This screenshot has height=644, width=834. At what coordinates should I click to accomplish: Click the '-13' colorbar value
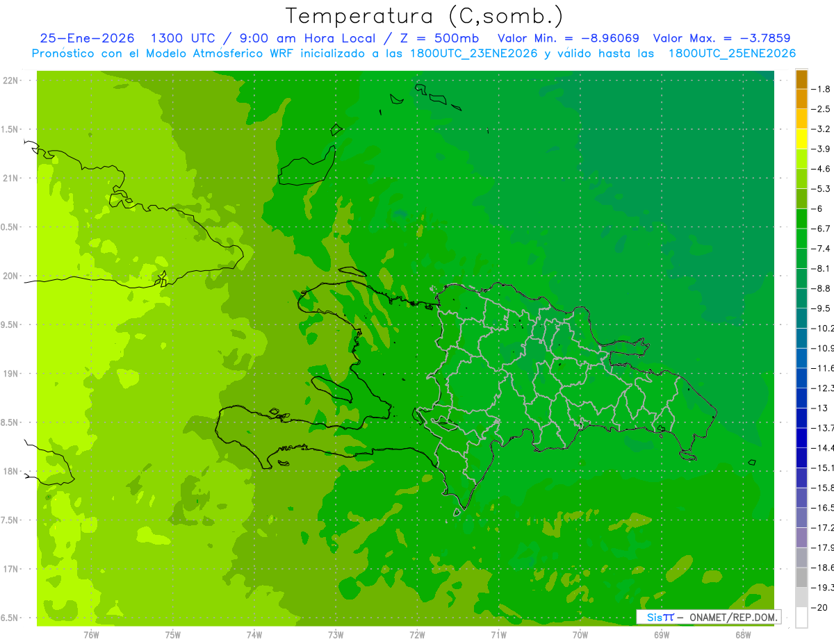point(819,408)
